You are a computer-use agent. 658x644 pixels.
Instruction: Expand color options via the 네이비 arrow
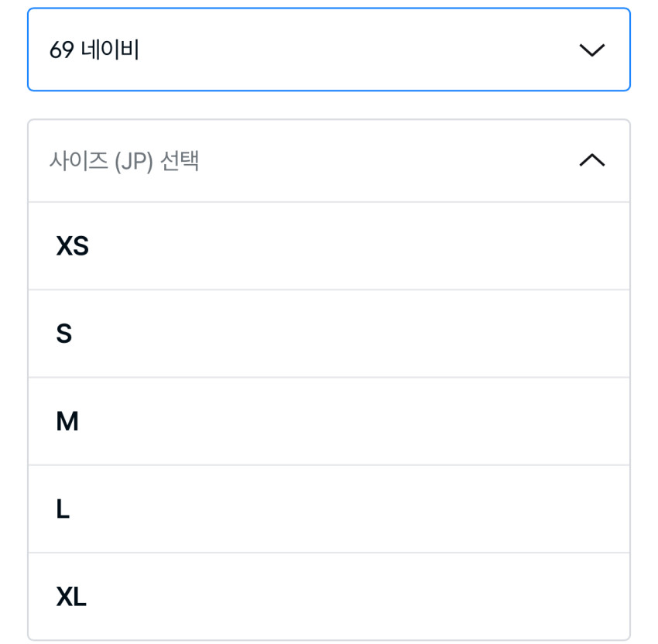point(591,50)
